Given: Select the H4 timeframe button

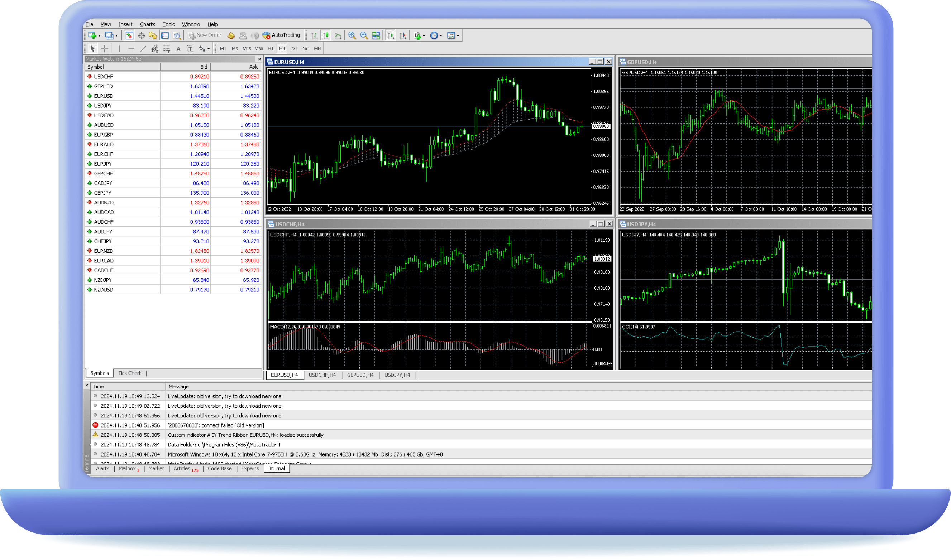Looking at the screenshot, I should tap(282, 49).
